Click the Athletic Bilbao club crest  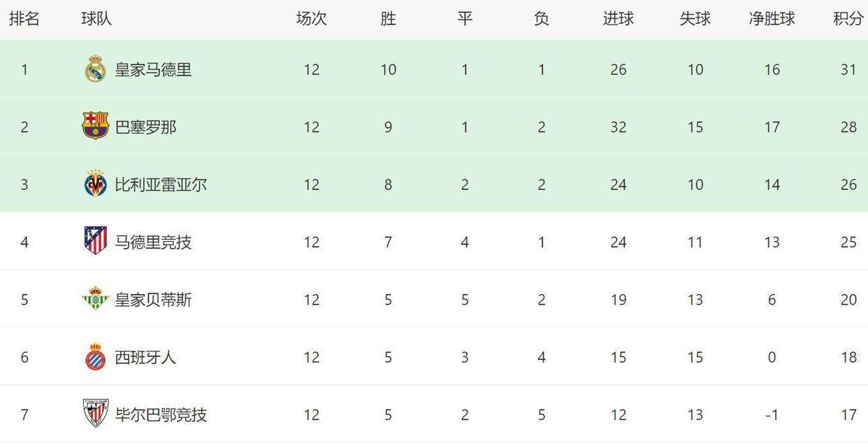click(x=95, y=414)
